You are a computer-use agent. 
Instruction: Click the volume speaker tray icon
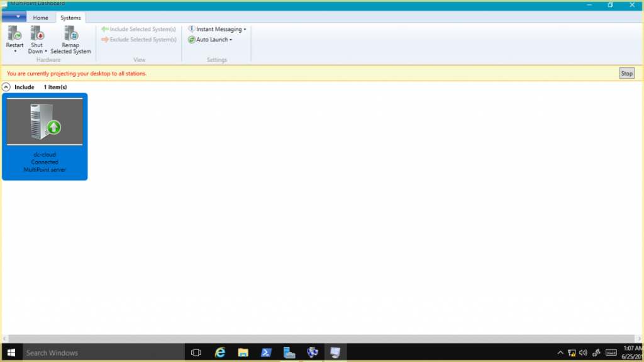[583, 353]
